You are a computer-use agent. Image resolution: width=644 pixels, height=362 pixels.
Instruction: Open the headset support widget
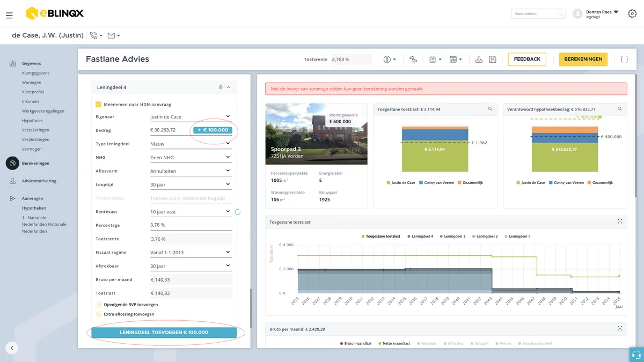[636, 354]
